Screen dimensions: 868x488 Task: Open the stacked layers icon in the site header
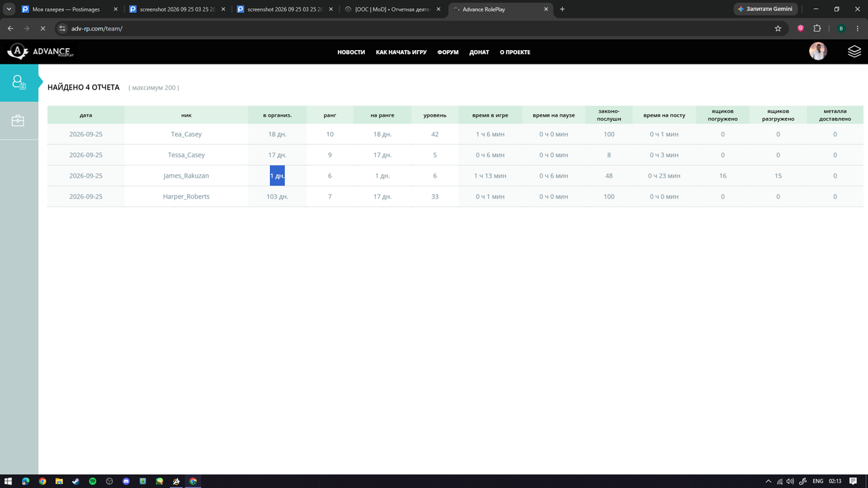(x=854, y=52)
